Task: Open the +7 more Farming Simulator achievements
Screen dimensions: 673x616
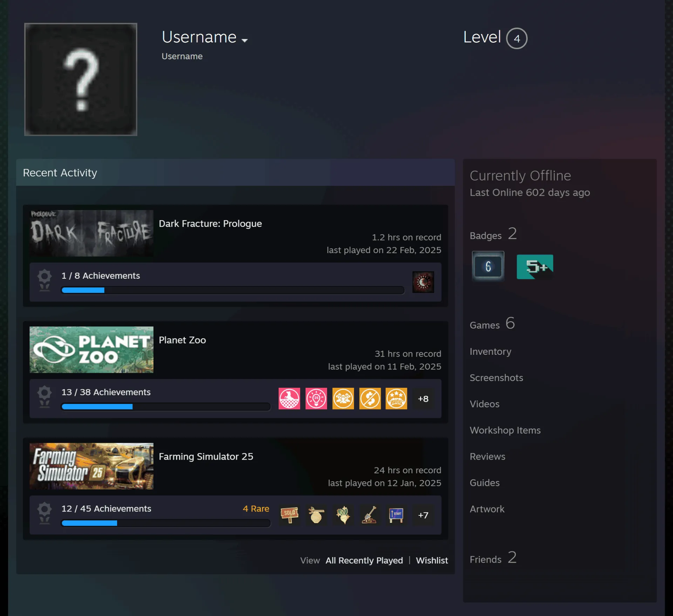Action: pos(423,515)
